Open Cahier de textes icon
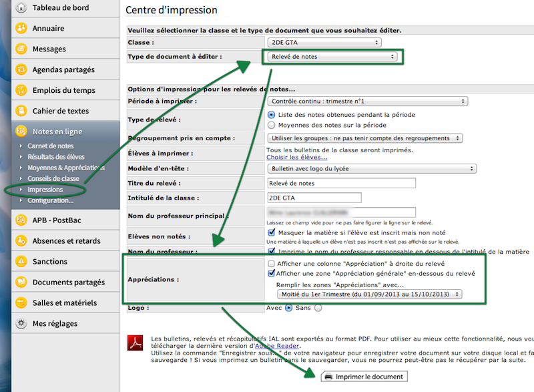Image resolution: width=534 pixels, height=392 pixels. 21,111
